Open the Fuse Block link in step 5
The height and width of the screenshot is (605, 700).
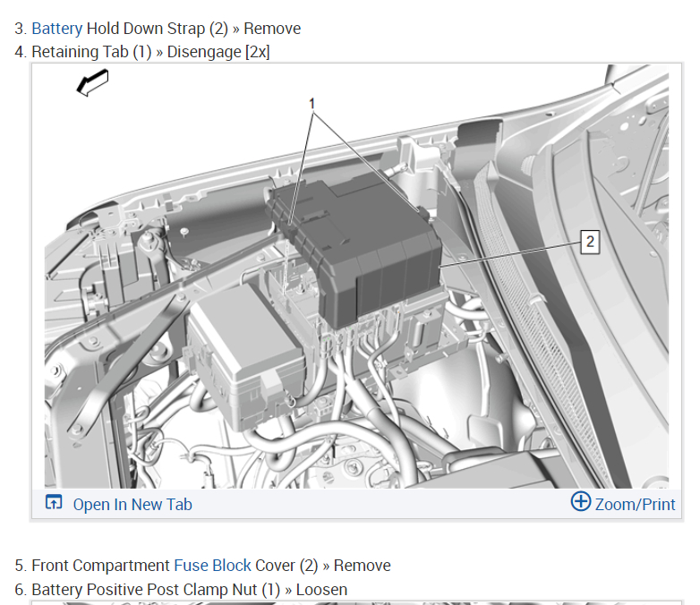tap(212, 566)
